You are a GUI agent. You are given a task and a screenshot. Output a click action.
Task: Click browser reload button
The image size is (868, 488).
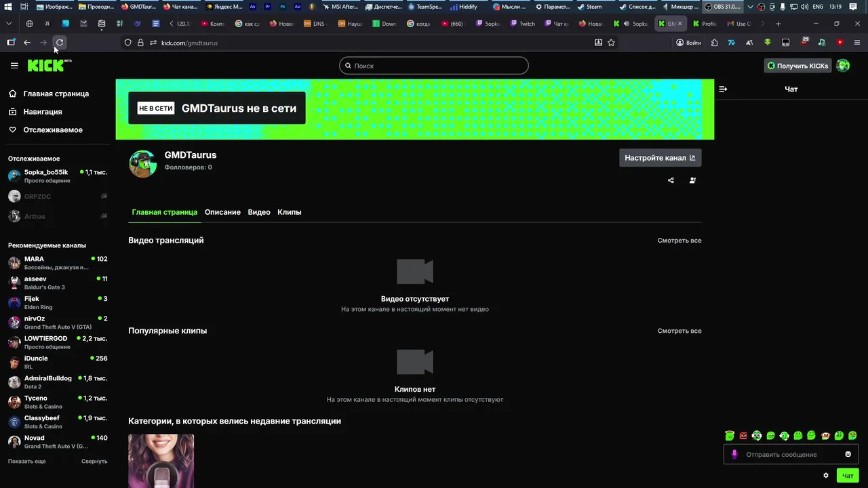click(60, 42)
